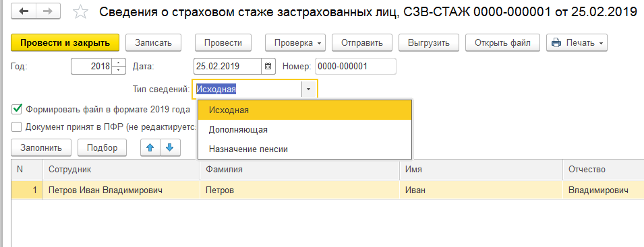Focus the Год input field
The width and height of the screenshot is (644, 247).
click(x=91, y=67)
